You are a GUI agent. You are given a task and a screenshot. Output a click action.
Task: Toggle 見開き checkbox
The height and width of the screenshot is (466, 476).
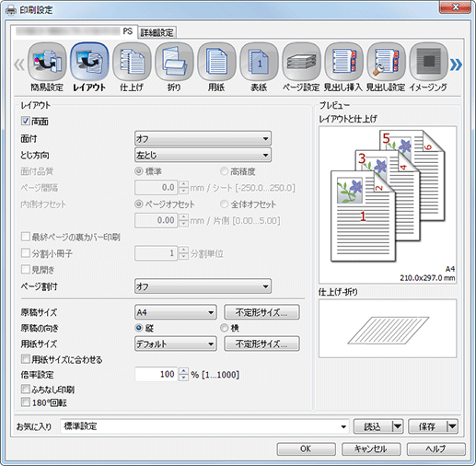26,270
